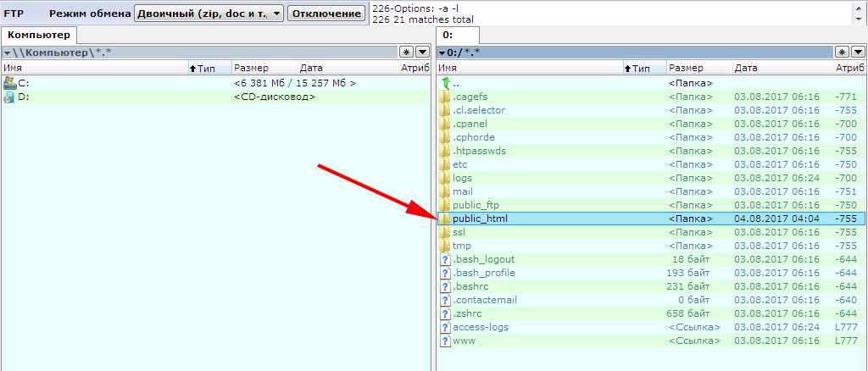Screen dimensions: 868x371
Task: Click the asterisk favorites button in right panel
Action: [842, 53]
